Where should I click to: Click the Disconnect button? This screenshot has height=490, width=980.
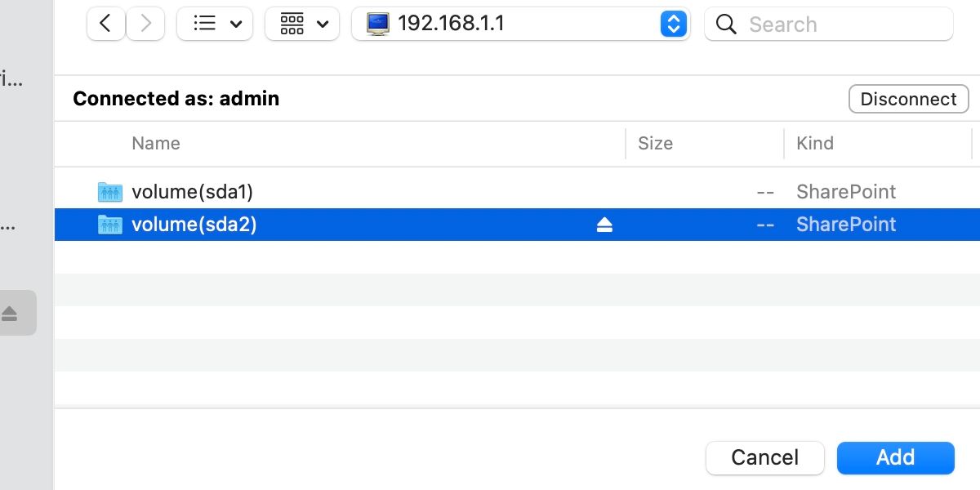pos(908,98)
